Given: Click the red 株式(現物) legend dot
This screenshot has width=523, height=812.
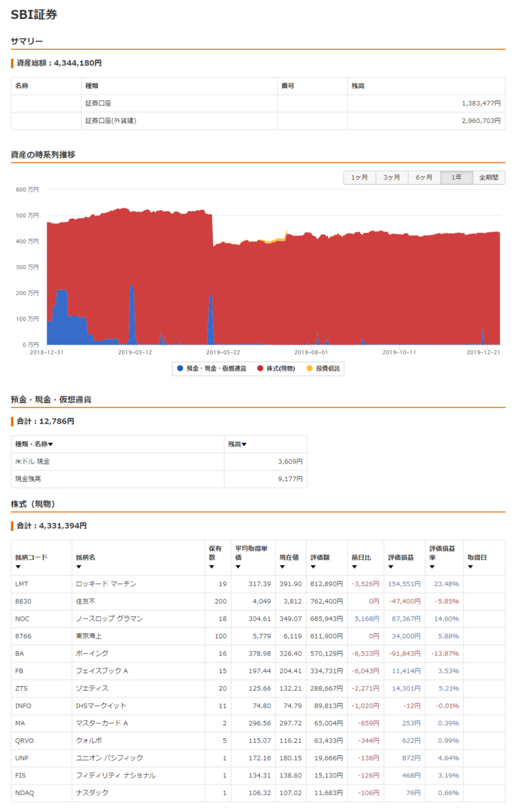Looking at the screenshot, I should 260,368.
